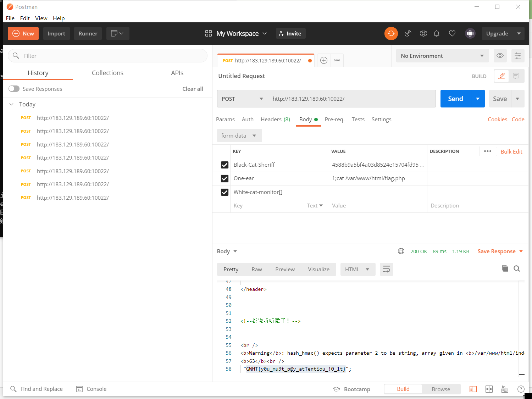The image size is (532, 399).
Task: Switch to the Collections sidebar tab
Action: (107, 73)
